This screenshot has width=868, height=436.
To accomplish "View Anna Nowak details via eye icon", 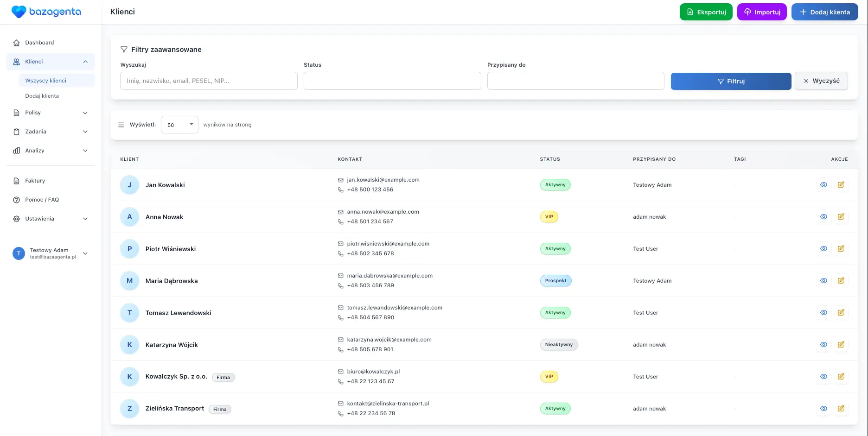I will 823,217.
